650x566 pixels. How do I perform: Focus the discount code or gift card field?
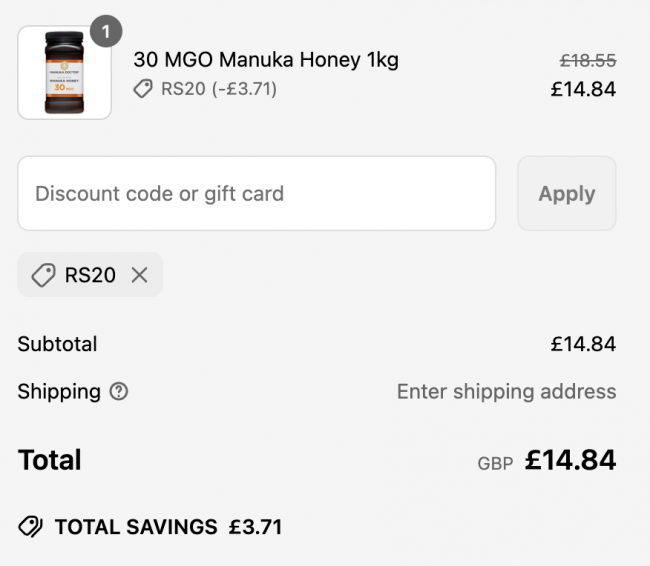pos(257,194)
